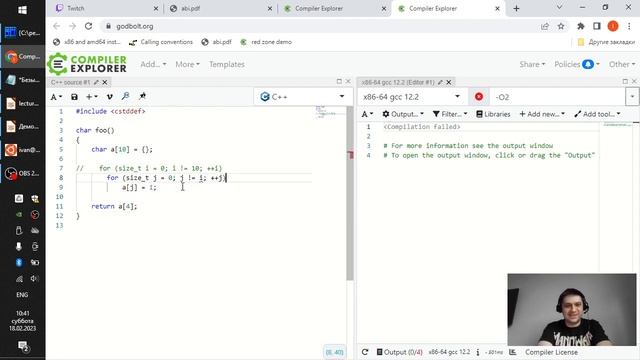Rename the C++ source #1 tab with pencil icon
The height and width of the screenshot is (360, 640).
coord(96,82)
